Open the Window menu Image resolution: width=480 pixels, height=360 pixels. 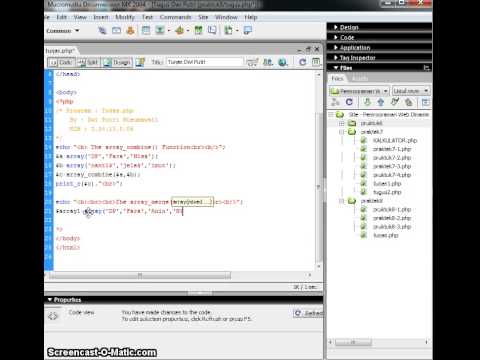tap(226, 17)
